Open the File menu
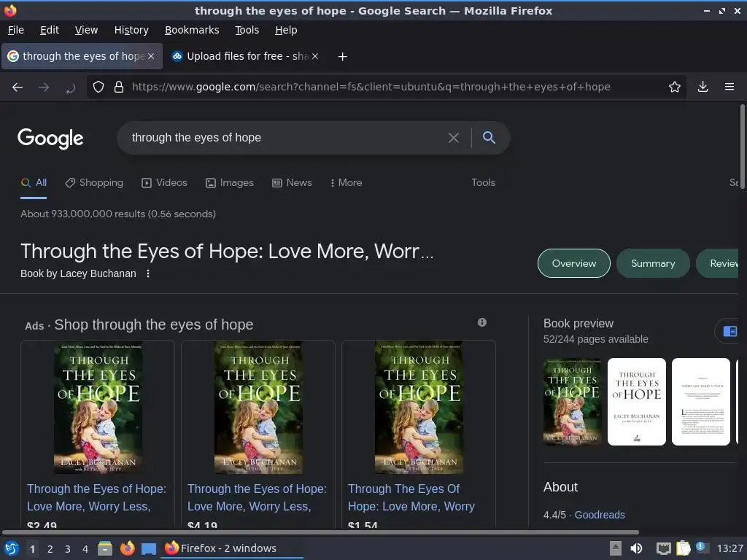This screenshot has width=747, height=560. coord(16,30)
